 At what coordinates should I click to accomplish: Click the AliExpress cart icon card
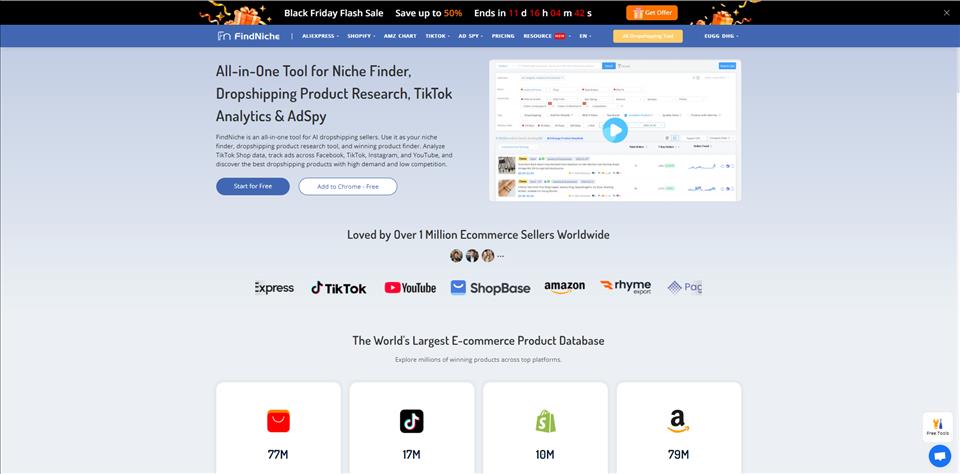(x=279, y=428)
